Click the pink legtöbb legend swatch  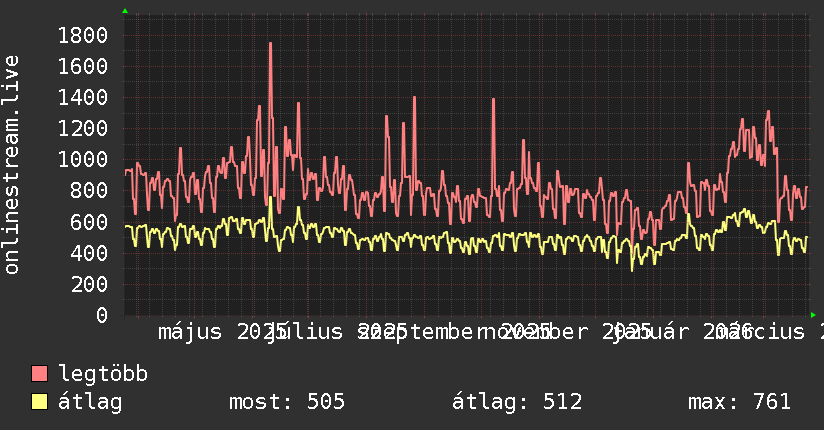coord(39,373)
